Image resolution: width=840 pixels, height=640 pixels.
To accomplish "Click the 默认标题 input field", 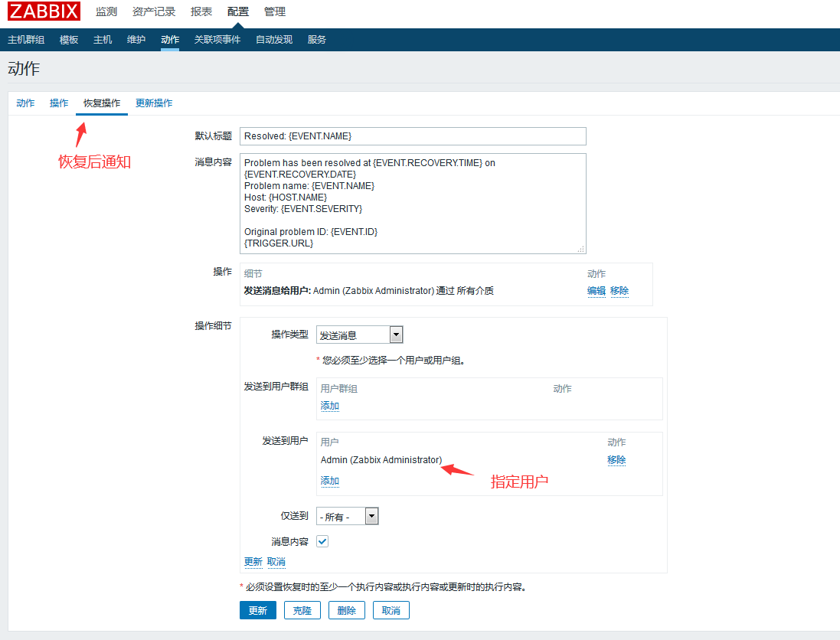I will click(x=412, y=136).
